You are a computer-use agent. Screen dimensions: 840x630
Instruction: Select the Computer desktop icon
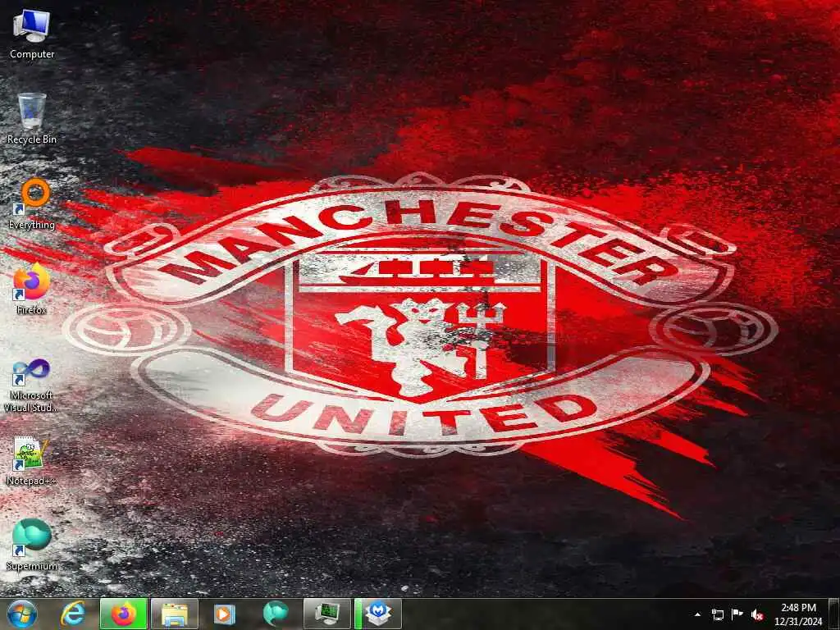(x=32, y=33)
